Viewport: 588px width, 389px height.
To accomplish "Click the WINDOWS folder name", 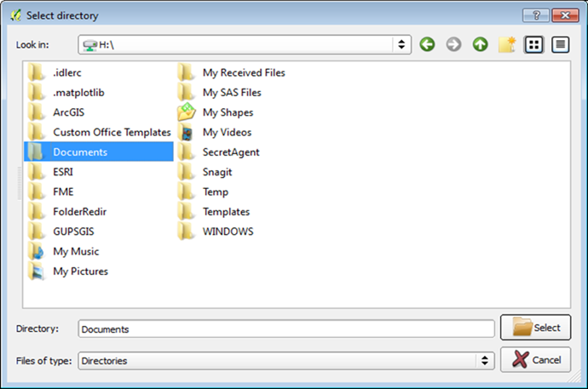I will (x=228, y=232).
